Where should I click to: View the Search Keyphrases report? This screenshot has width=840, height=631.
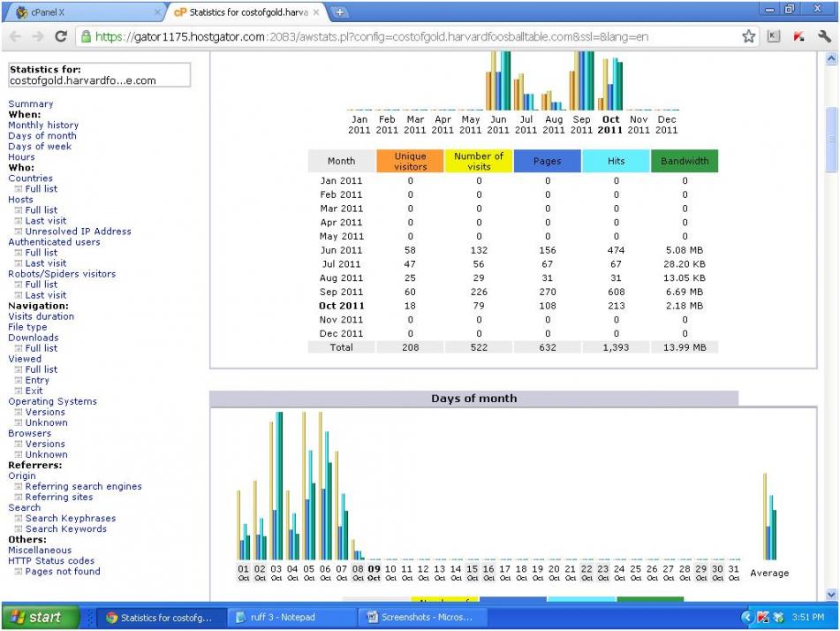[x=70, y=519]
